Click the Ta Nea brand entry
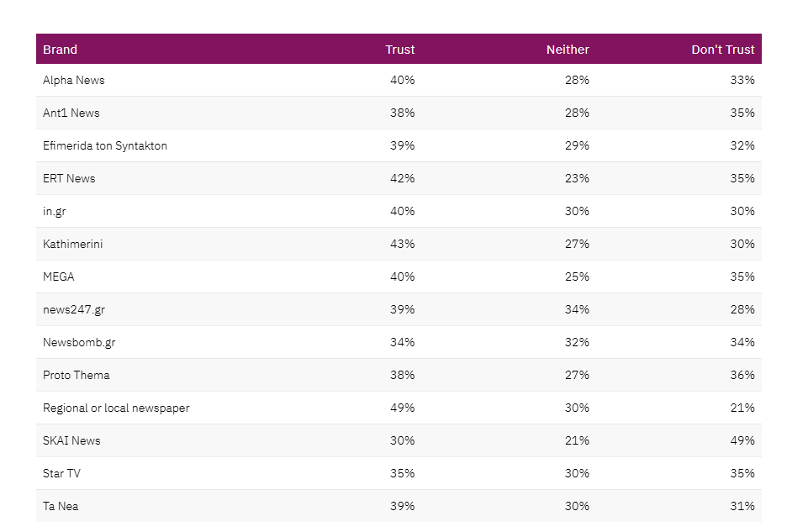Screen dimensions: 787x532 point(61,507)
